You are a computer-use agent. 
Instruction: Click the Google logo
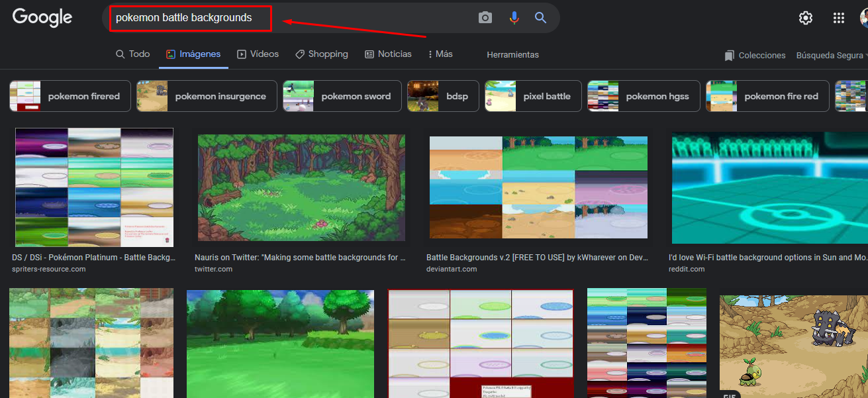[x=42, y=18]
